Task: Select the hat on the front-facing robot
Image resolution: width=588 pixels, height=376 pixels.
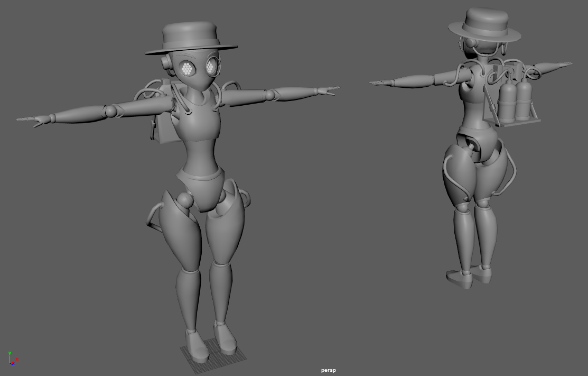Action: click(x=191, y=39)
